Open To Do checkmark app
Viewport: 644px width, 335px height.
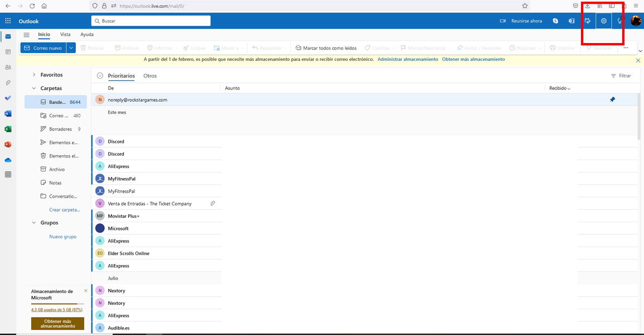point(8,98)
